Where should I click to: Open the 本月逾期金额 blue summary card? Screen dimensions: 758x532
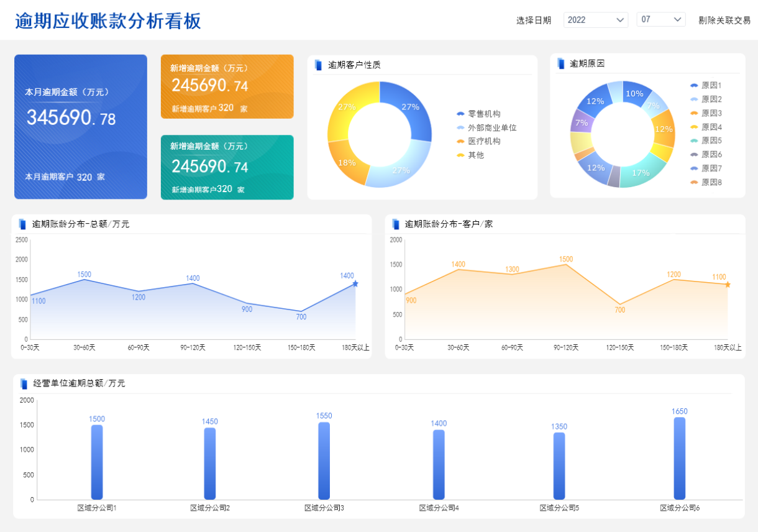tap(81, 127)
